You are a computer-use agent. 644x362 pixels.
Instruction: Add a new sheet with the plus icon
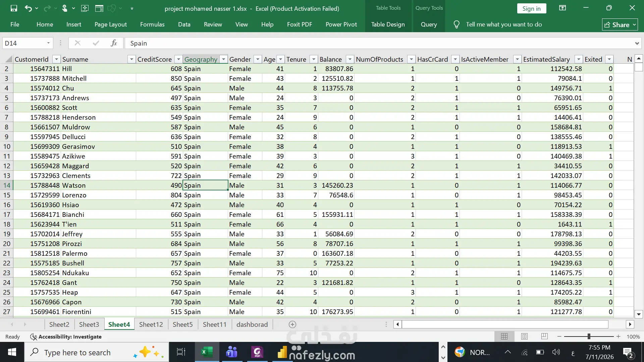292,324
